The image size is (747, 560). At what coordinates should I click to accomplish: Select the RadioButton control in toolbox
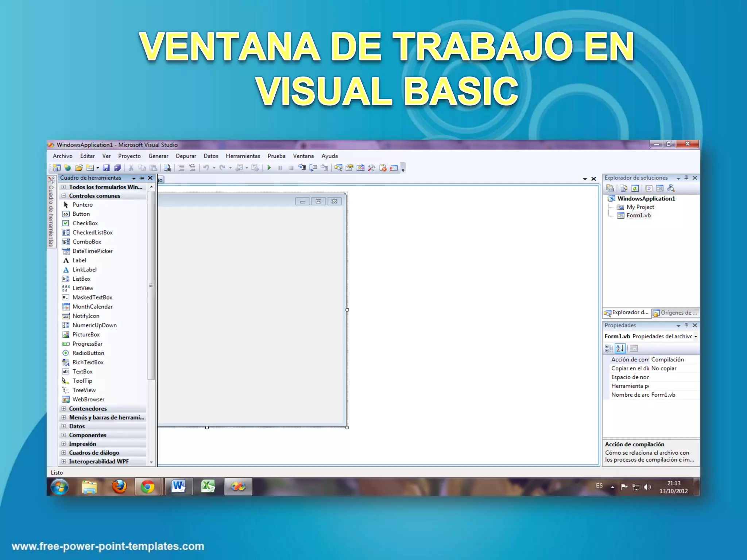[x=88, y=353]
